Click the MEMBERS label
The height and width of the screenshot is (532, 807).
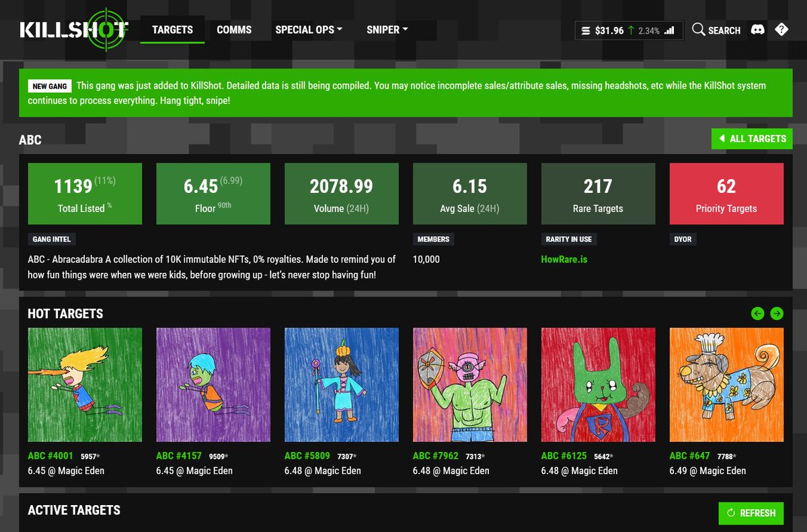pos(433,239)
